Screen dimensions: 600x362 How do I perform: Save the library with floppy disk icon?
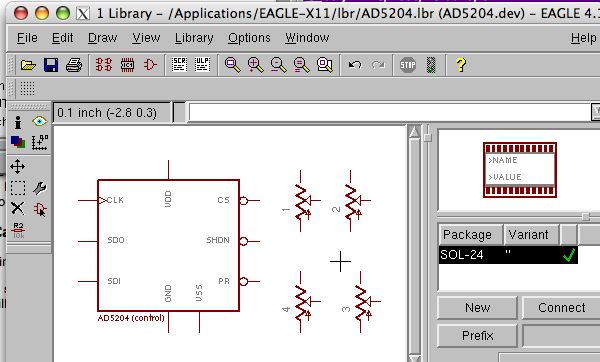click(51, 65)
